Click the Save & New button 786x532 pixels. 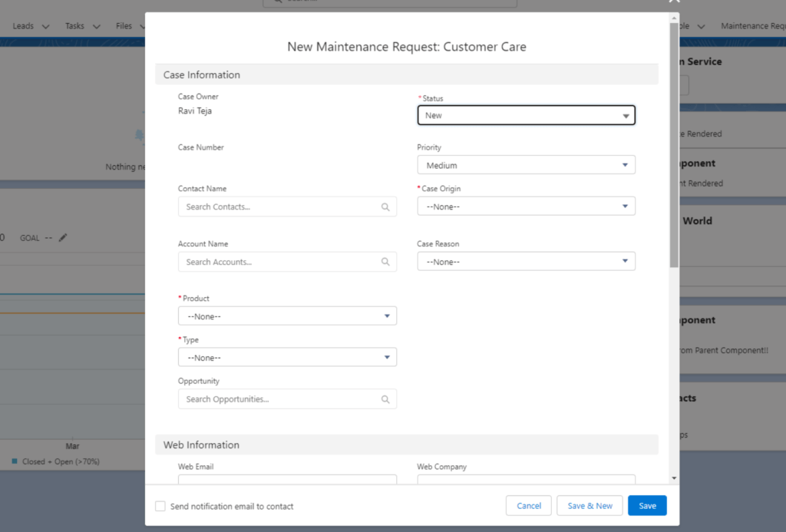click(x=589, y=505)
